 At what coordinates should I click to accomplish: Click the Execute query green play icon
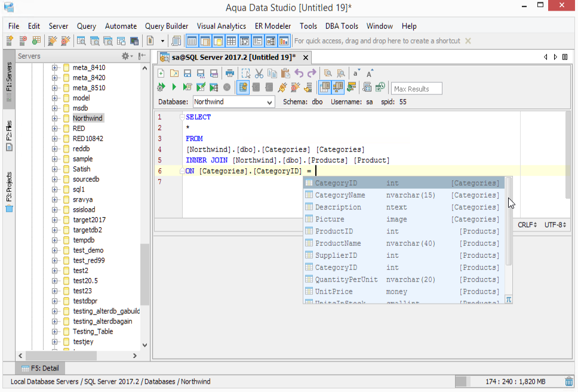174,88
